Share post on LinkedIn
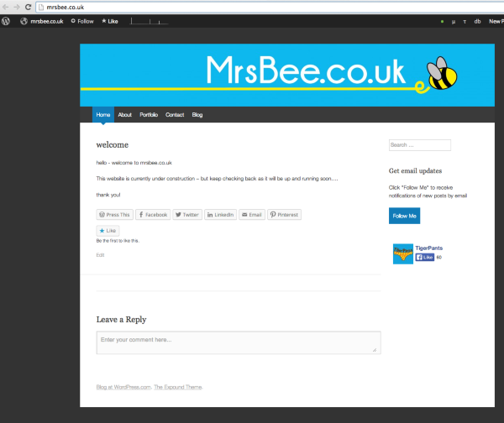This screenshot has height=423, width=504. click(220, 215)
